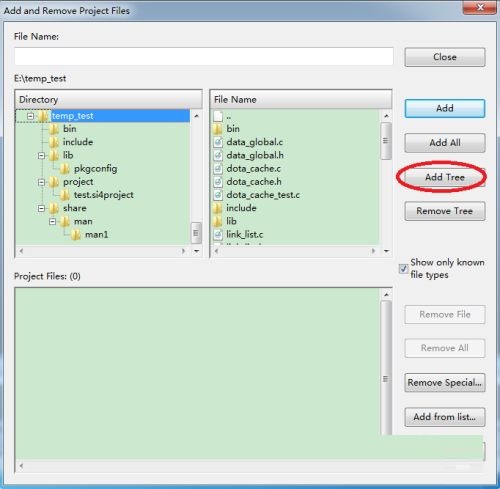Collapse the man tree node
This screenshot has width=500, height=489.
pyautogui.click(x=52, y=222)
